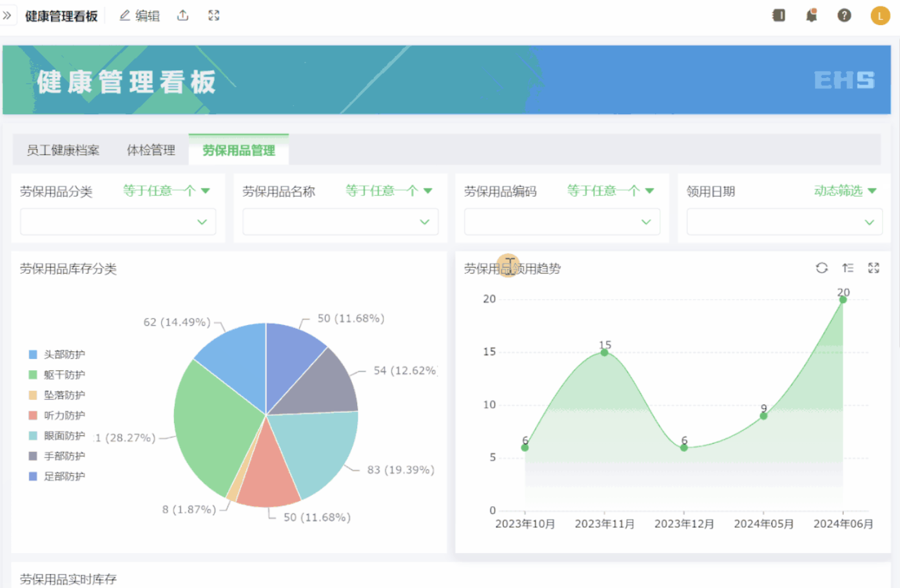Open 等于任意一个 condition for 劳保用品编码
Image resolution: width=900 pixels, height=588 pixels.
611,191
